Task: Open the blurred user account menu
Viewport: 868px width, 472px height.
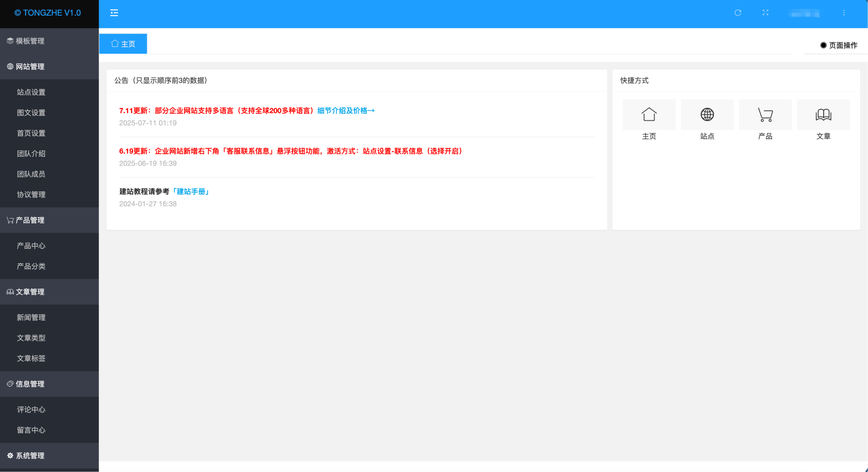Action: [805, 13]
